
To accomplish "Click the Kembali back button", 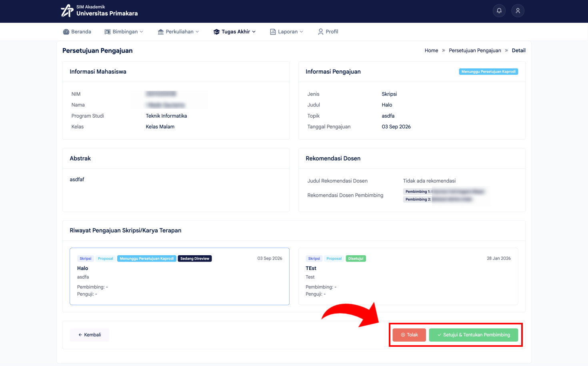I will click(x=90, y=335).
